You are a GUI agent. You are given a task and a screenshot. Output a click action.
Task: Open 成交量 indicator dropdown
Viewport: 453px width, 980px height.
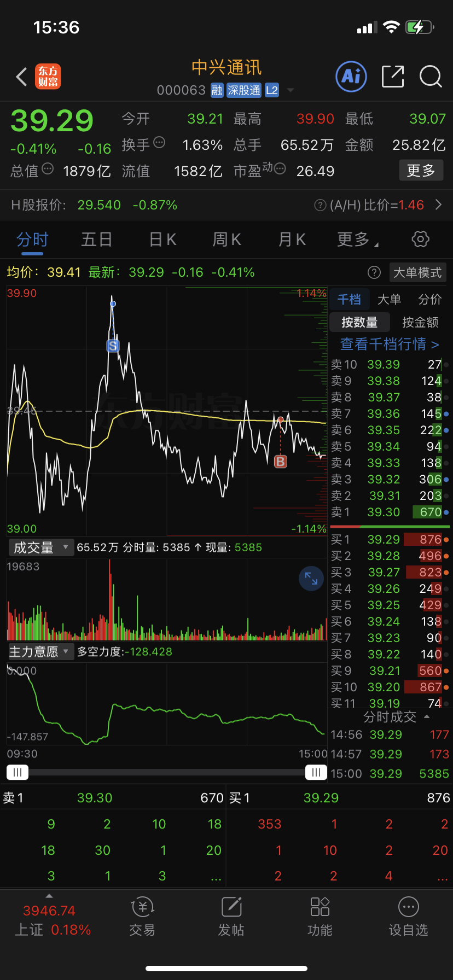(41, 547)
